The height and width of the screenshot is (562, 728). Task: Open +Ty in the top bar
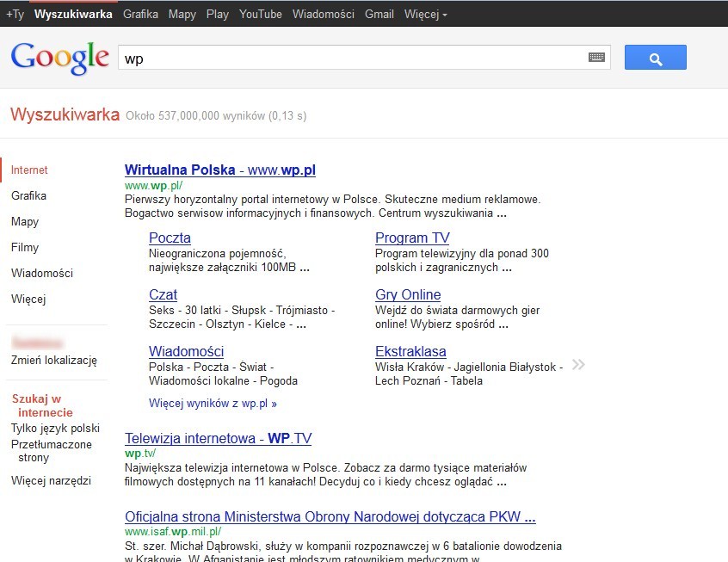point(15,15)
